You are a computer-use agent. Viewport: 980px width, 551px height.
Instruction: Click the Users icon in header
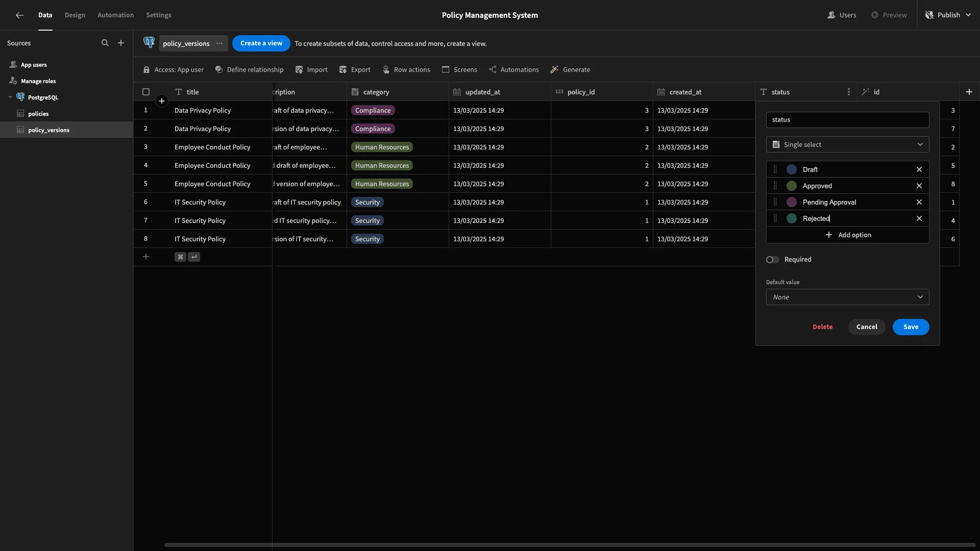pyautogui.click(x=831, y=15)
